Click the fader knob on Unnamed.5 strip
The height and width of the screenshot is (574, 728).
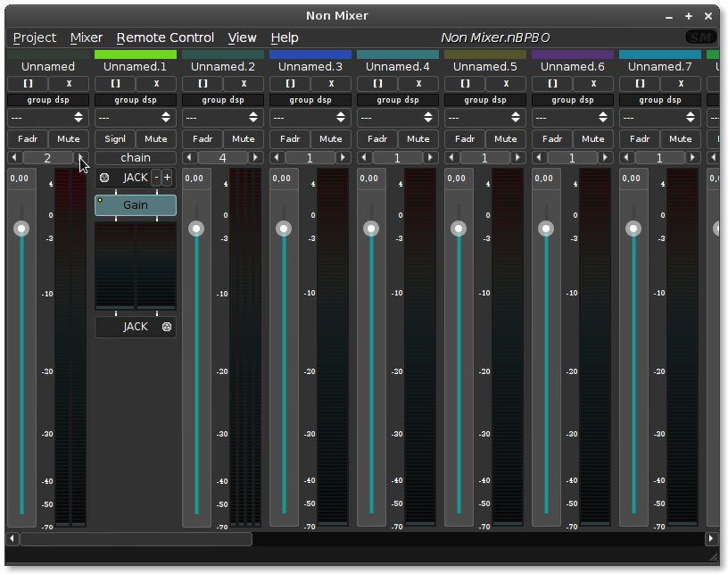point(459,229)
